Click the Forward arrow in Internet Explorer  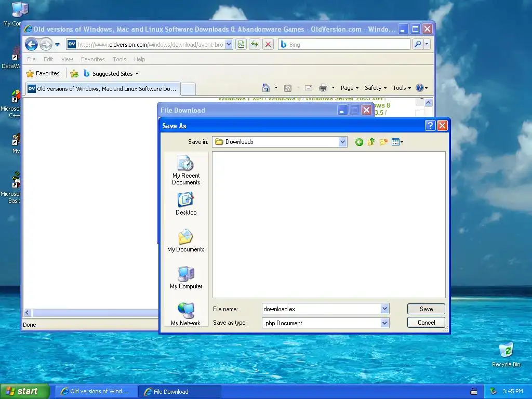(46, 45)
